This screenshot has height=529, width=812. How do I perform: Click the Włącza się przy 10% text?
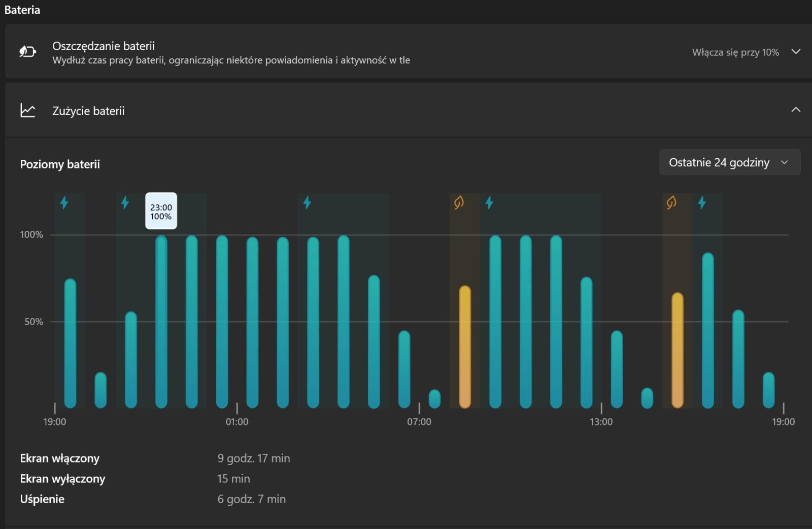pos(735,52)
